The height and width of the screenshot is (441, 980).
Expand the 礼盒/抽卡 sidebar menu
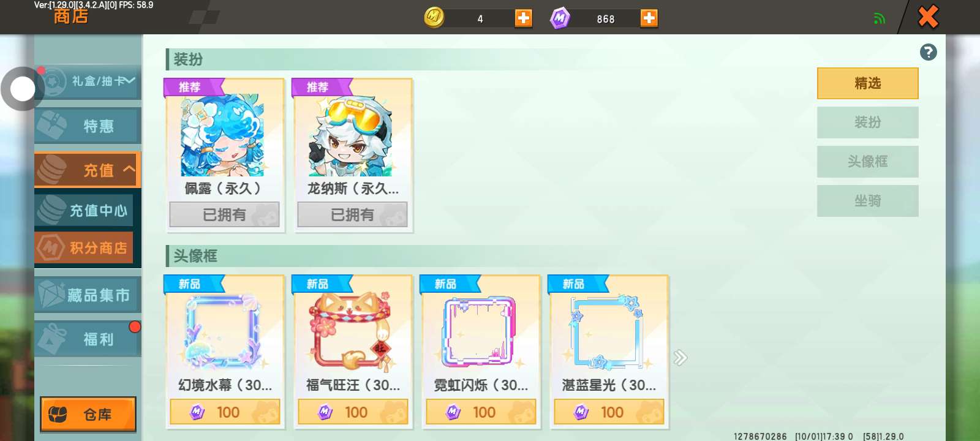click(88, 81)
